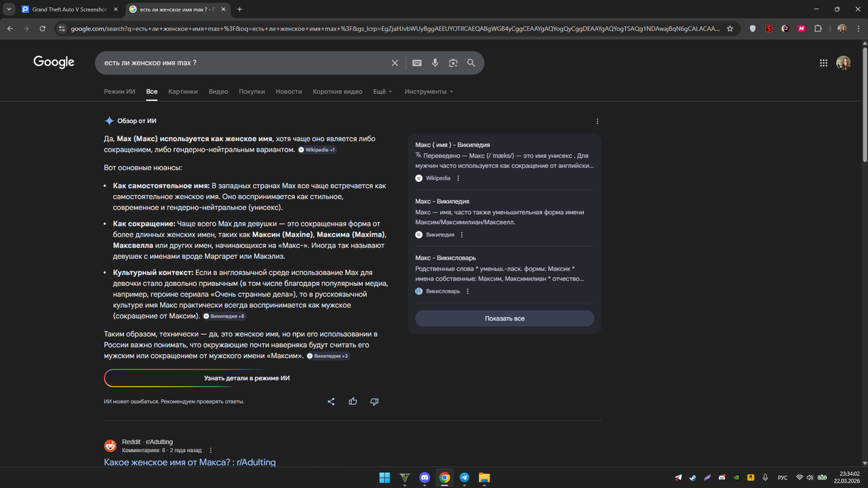The image size is (868, 488).
Task: Switch to Режим ИИ tab
Action: 119,91
